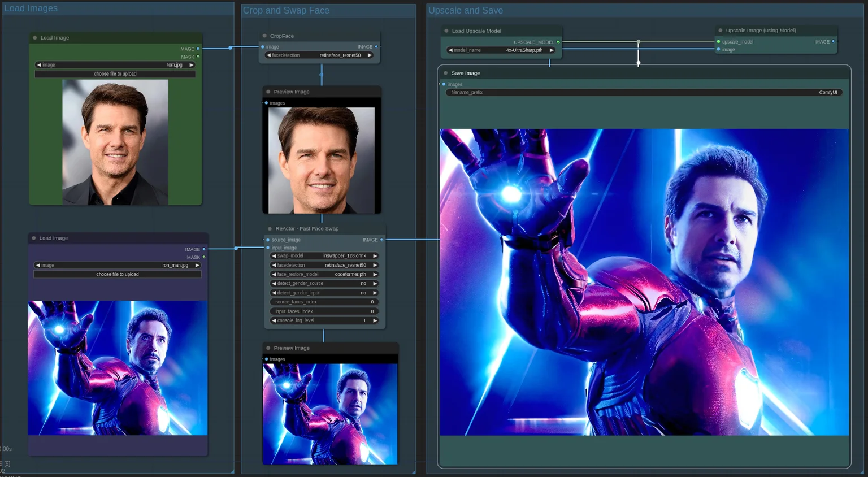868x477 pixels.
Task: Collapse the Preview Image node showing the cropped face
Action: tap(268, 92)
